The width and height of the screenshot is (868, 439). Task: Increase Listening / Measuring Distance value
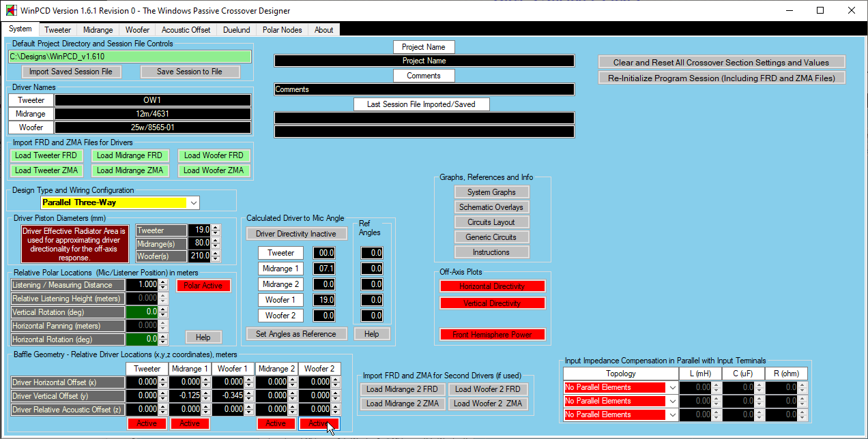click(x=162, y=282)
